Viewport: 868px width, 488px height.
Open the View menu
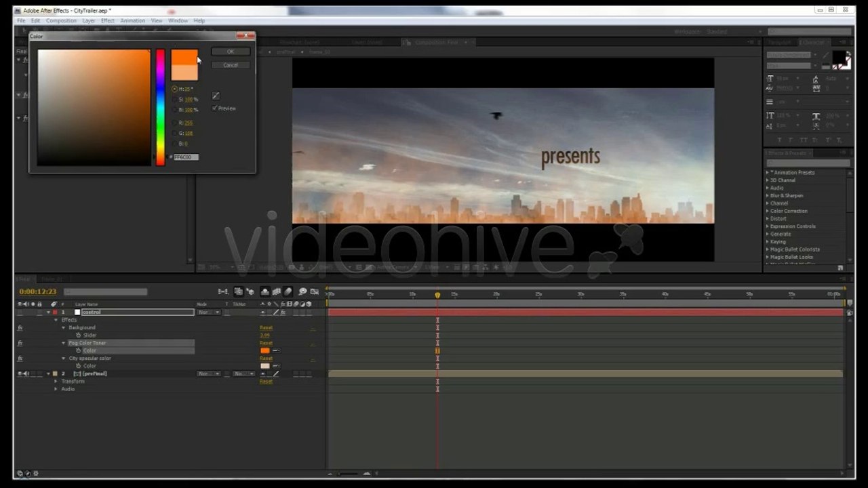(x=157, y=21)
